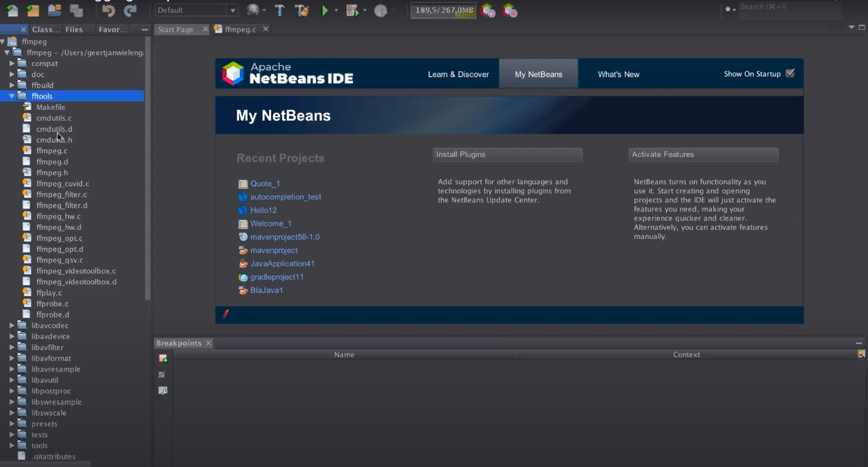Open the Debug Project dropdown arrow

(x=365, y=10)
